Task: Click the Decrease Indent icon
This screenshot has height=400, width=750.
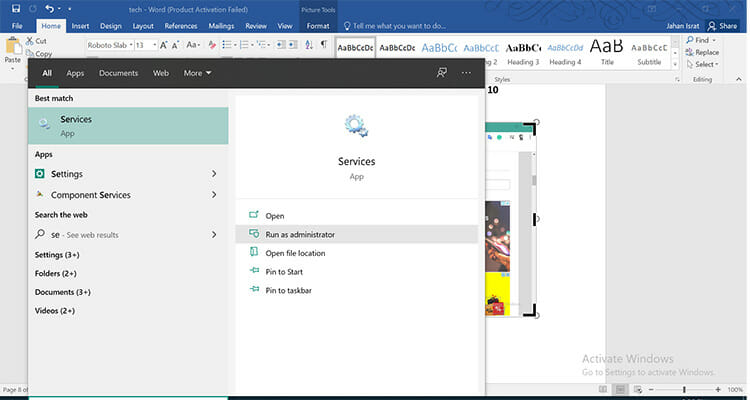Action: pos(280,44)
